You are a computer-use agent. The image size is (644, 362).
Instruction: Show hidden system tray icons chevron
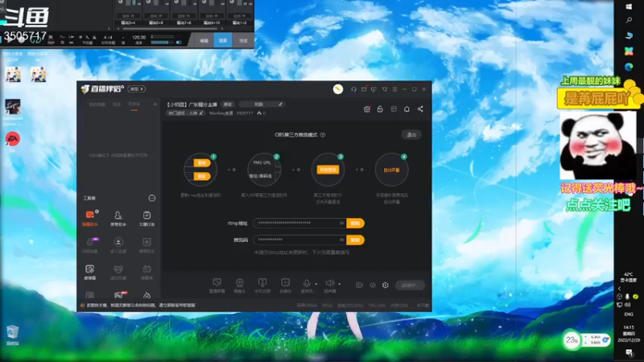619,289
